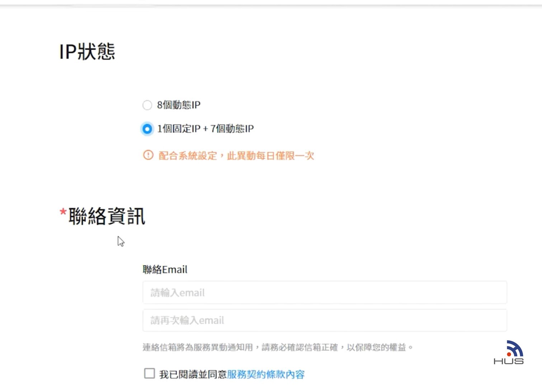542x392 pixels.
Task: Click the 連絡信箱將為服務異動通知用 hint text
Action: [x=278, y=347]
